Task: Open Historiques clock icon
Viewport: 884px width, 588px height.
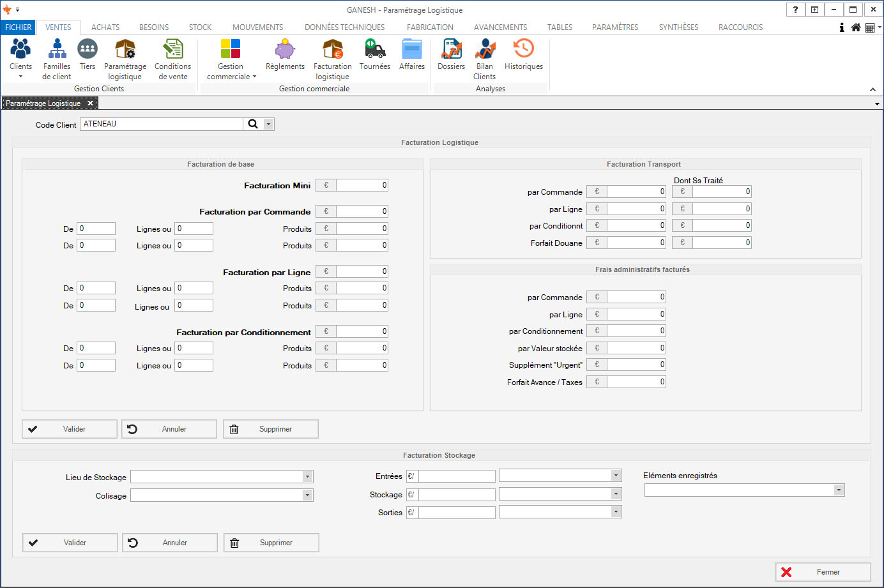Action: 523,50
